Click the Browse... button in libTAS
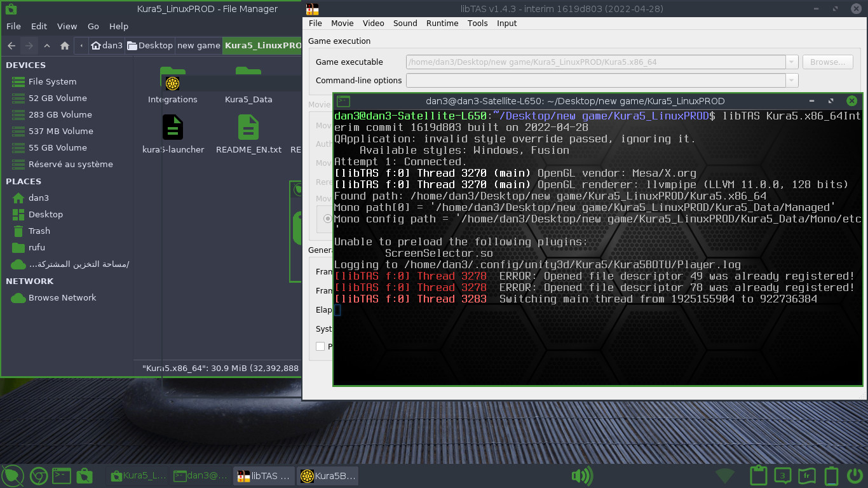The width and height of the screenshot is (868, 488). 827,62
